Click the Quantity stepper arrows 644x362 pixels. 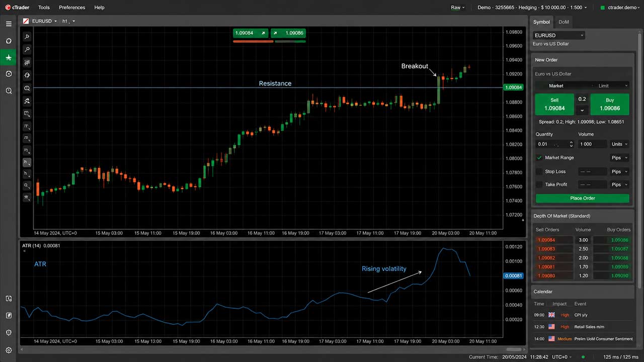[x=571, y=144]
